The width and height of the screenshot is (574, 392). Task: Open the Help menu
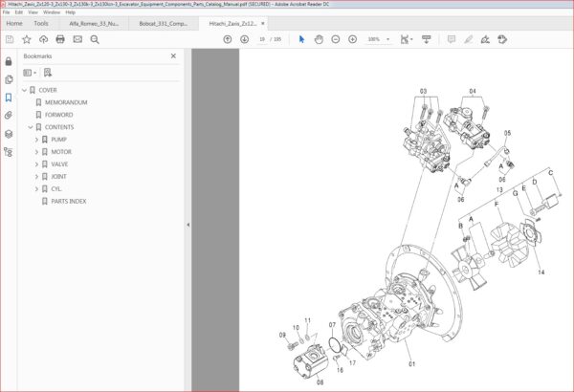point(70,12)
